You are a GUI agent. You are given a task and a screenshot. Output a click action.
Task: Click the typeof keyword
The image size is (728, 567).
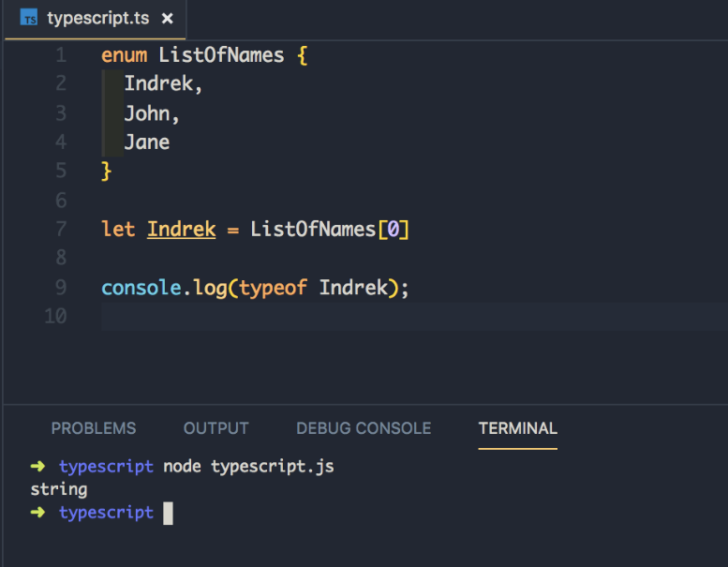coord(273,288)
